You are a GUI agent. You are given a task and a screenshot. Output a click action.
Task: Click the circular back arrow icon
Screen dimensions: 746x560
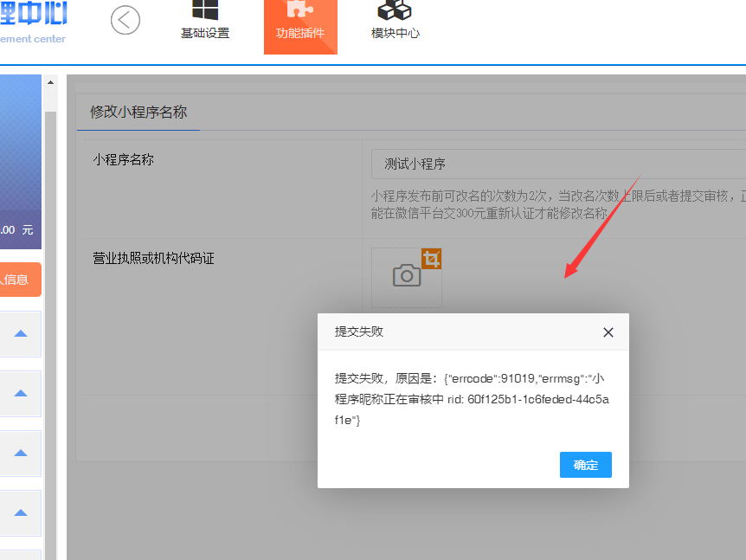[125, 20]
